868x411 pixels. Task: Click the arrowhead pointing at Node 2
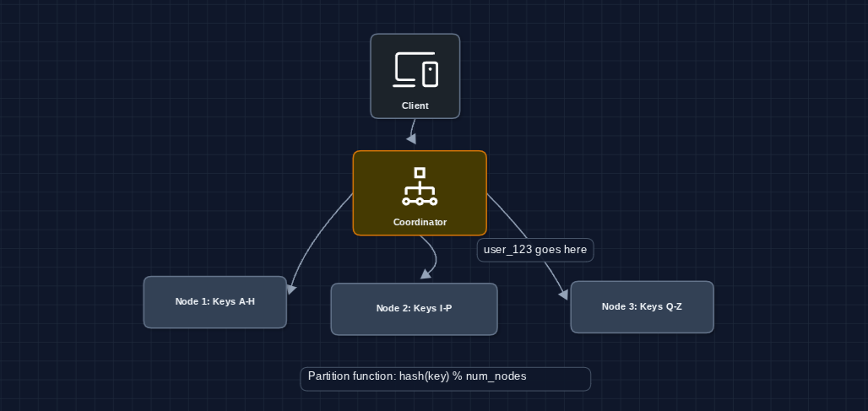pos(425,273)
